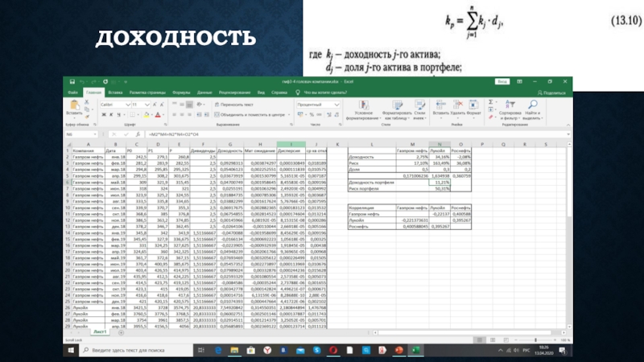
Task: Click the Windows taskbar search box
Action: (136, 350)
